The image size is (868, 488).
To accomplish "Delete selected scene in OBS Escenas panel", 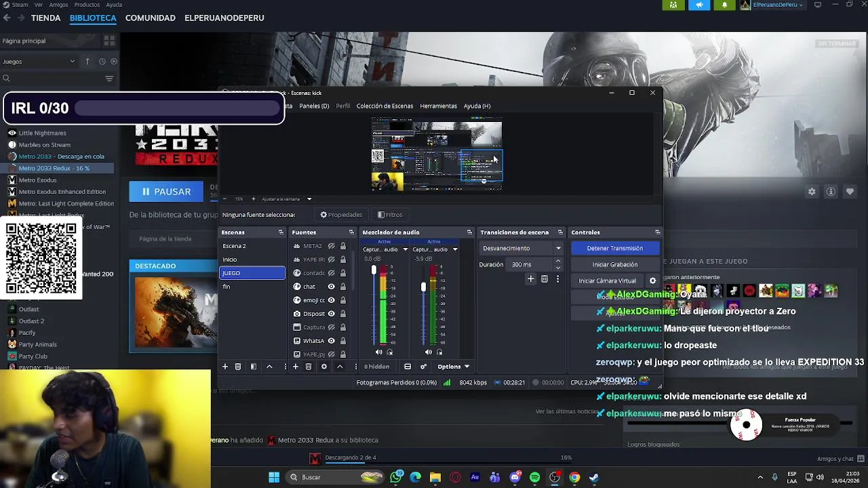I will click(238, 367).
